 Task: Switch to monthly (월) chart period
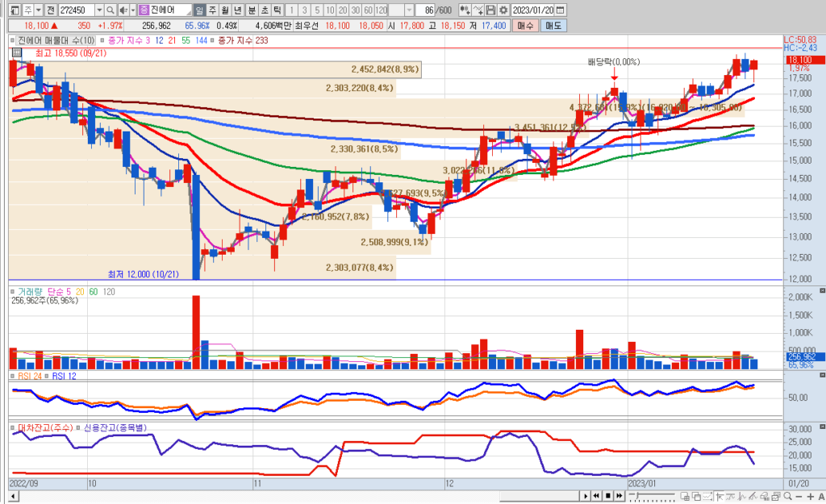(x=225, y=10)
